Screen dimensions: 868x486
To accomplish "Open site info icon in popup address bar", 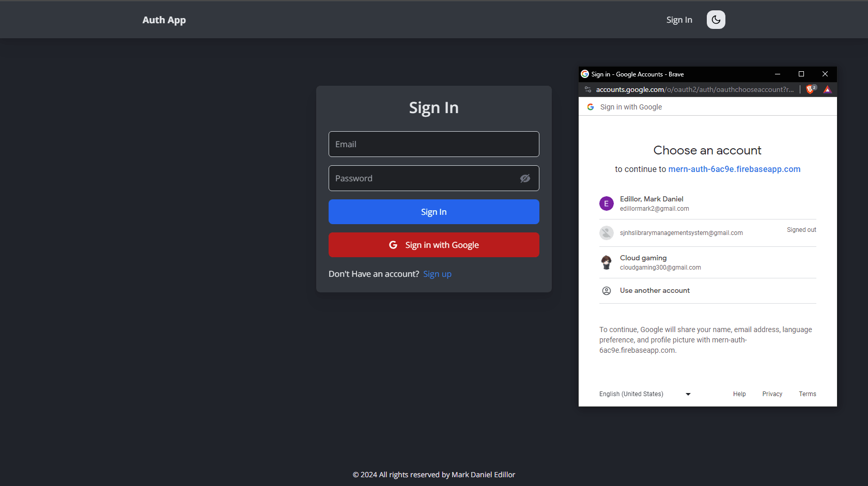I will tap(587, 89).
